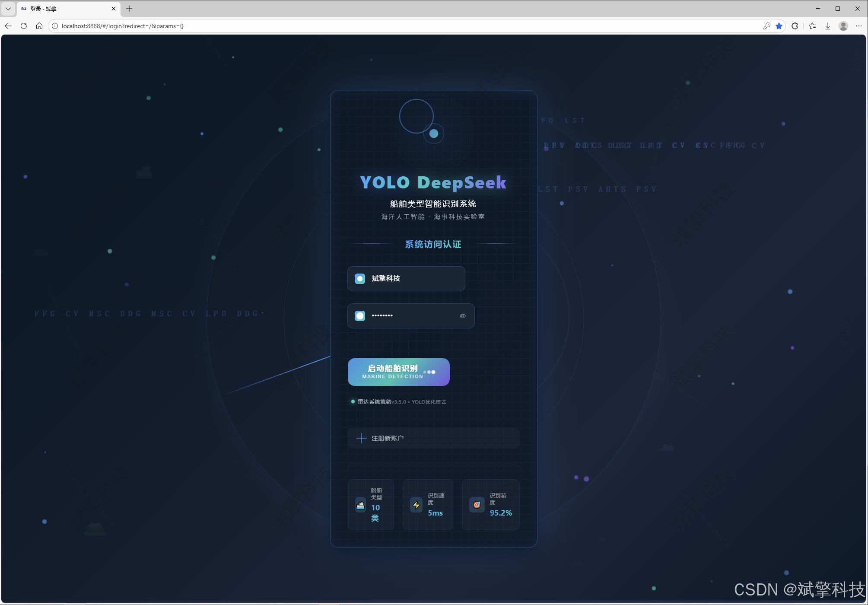Click the password field's lock icon

click(360, 316)
